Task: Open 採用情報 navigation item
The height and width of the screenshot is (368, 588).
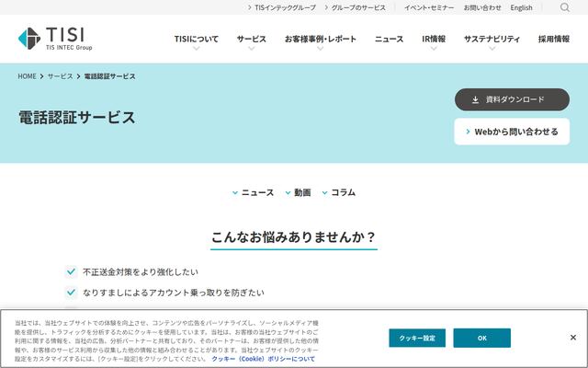Action: point(554,39)
